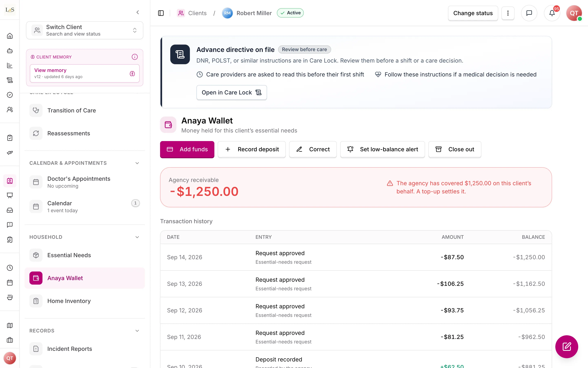Open the inbox tray icon in rail
The height and width of the screenshot is (368, 588).
coord(10,210)
